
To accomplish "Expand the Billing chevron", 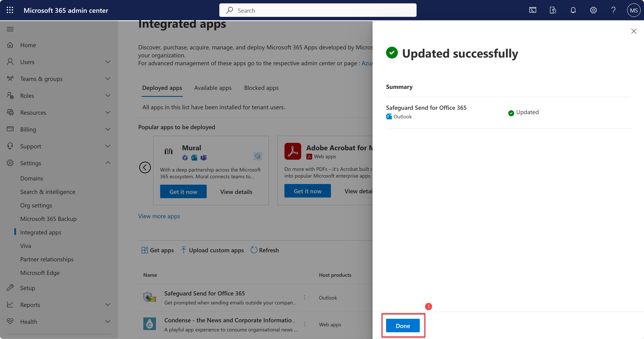I will coord(108,129).
